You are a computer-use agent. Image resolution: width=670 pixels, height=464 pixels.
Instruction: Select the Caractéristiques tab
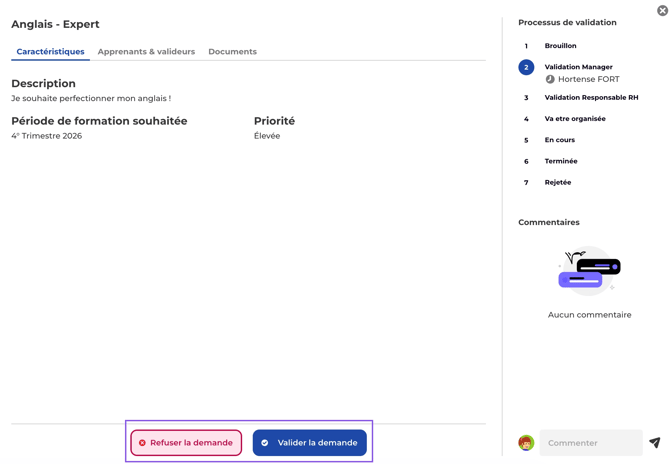tap(50, 52)
